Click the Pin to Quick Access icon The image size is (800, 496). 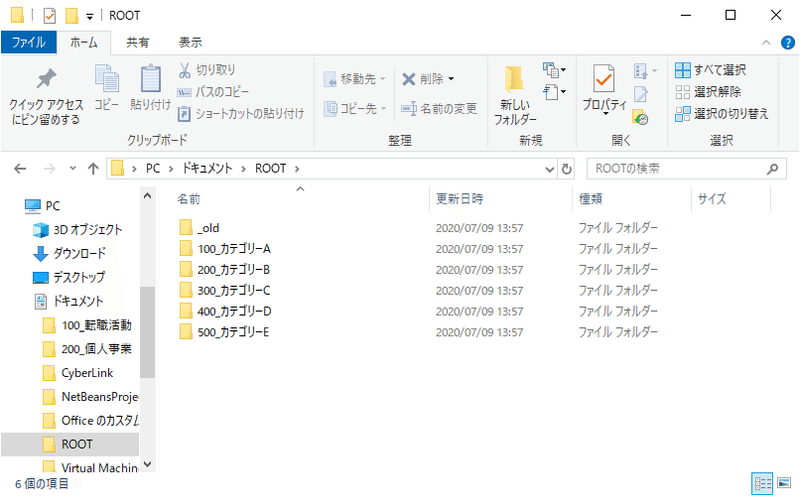pyautogui.click(x=46, y=79)
